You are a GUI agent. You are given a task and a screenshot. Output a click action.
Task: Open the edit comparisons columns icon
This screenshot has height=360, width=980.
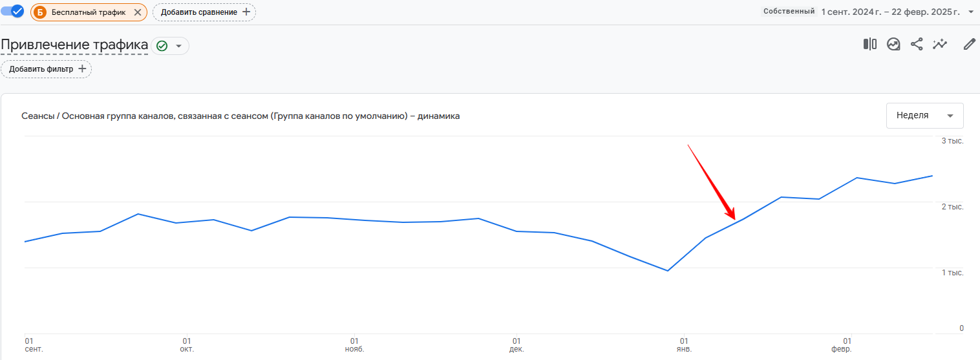pos(870,44)
